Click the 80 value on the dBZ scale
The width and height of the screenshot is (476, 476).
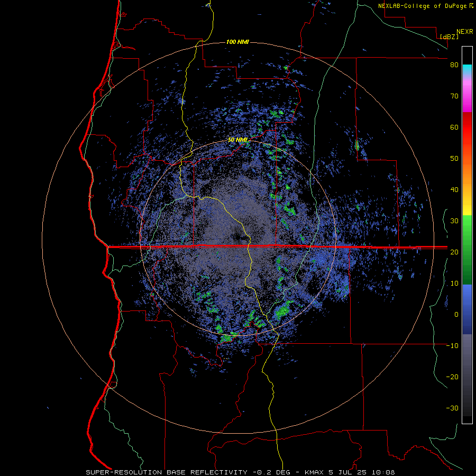pyautogui.click(x=454, y=65)
